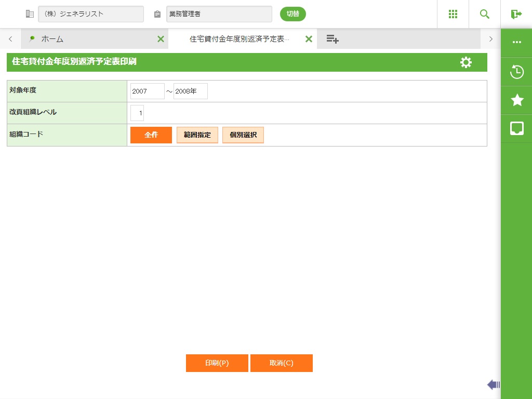This screenshot has width=532, height=399.
Task: Open favorites star in sidebar
Action: tap(517, 100)
